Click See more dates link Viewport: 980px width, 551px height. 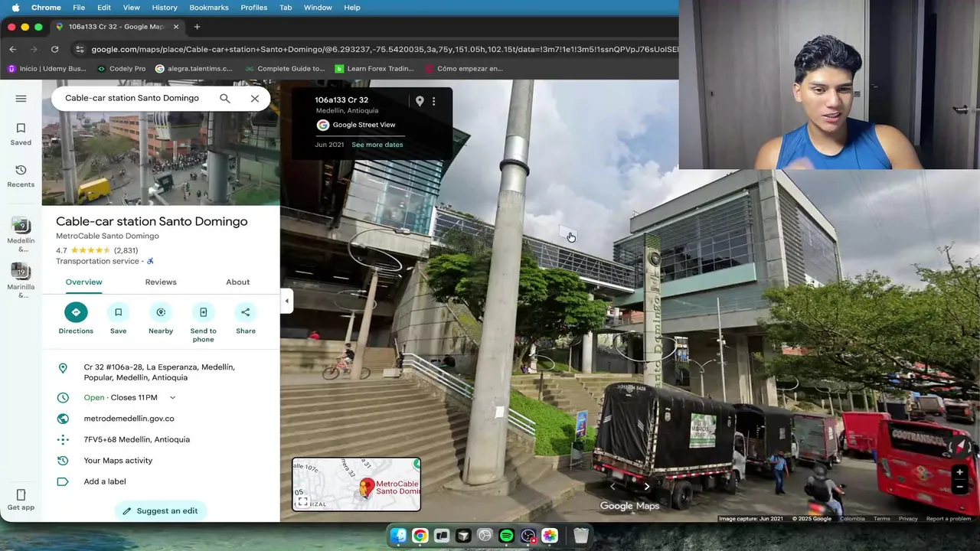377,145
